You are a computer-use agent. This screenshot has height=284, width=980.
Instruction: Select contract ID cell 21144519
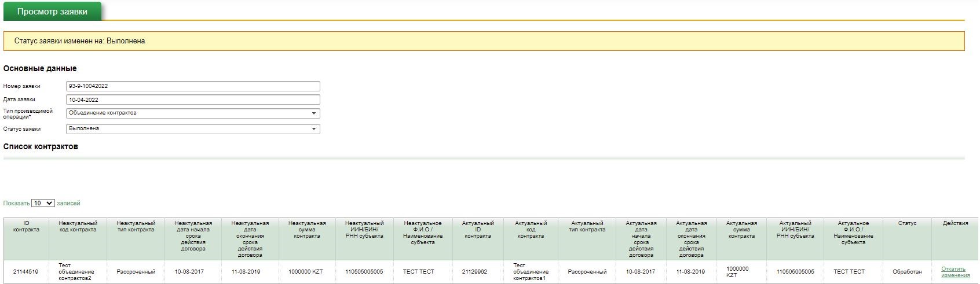click(26, 272)
